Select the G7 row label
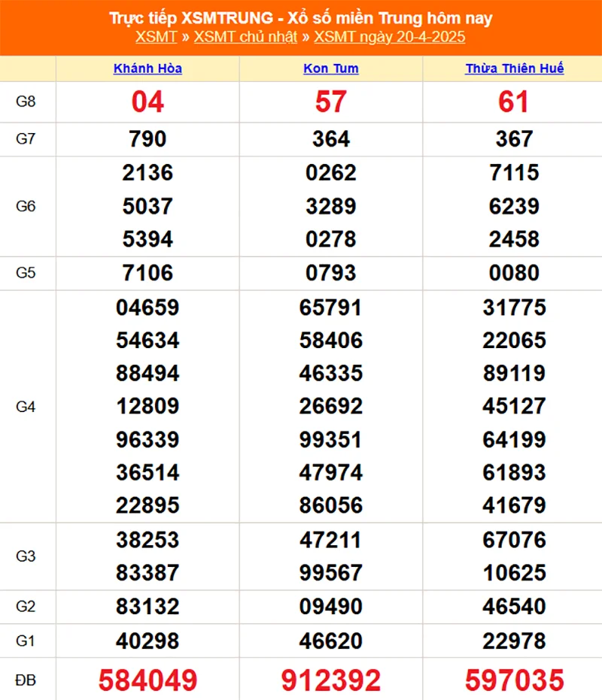The image size is (602, 700). pos(26,139)
